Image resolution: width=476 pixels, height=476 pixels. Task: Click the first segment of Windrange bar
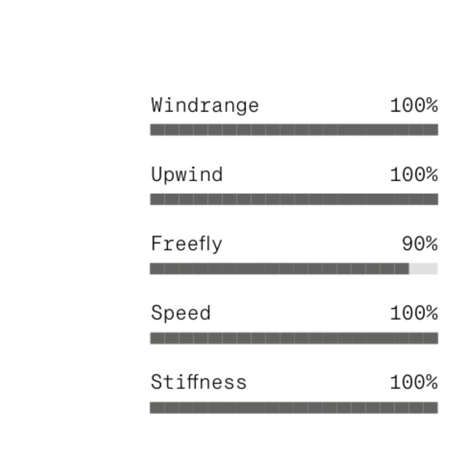[157, 130]
